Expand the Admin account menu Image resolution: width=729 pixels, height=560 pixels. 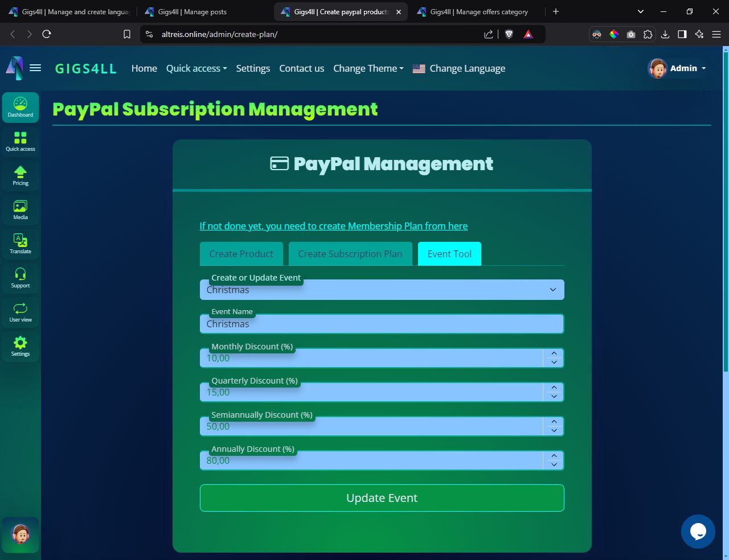tap(678, 68)
